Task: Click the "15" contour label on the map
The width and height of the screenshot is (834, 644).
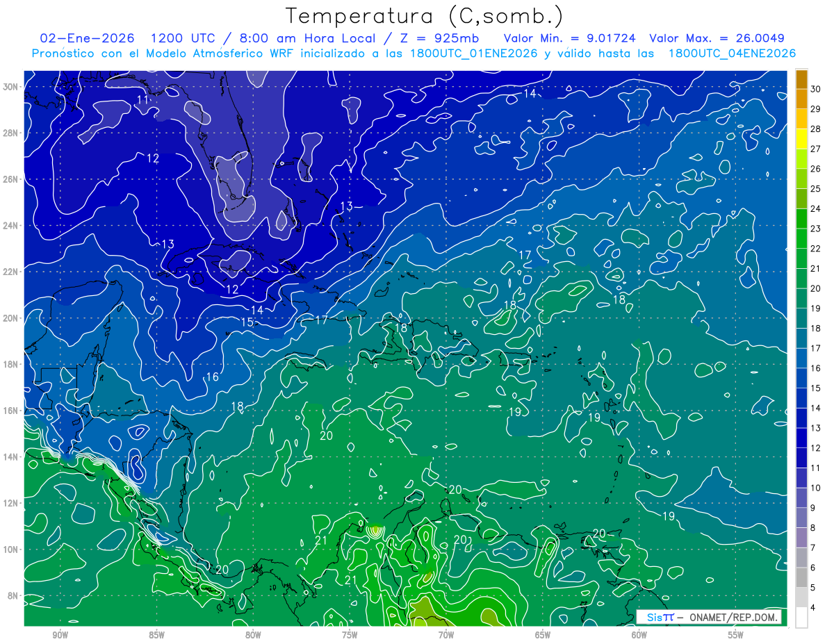Action: coord(247,322)
